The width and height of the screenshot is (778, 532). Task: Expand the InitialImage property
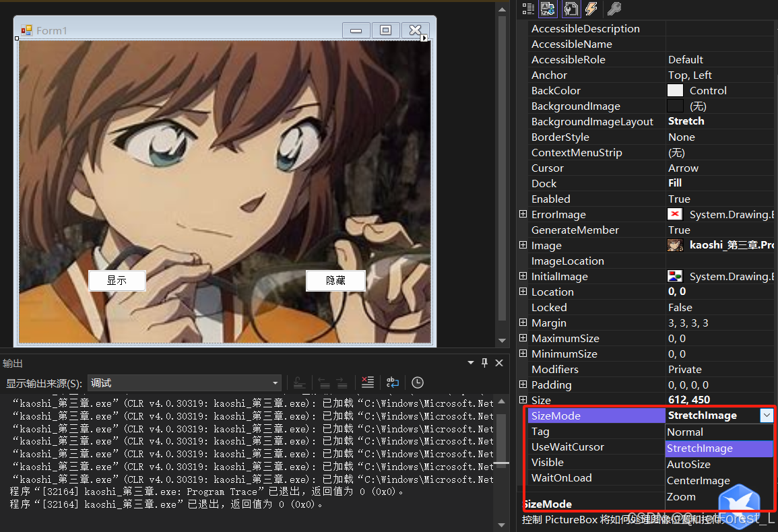pyautogui.click(x=523, y=276)
